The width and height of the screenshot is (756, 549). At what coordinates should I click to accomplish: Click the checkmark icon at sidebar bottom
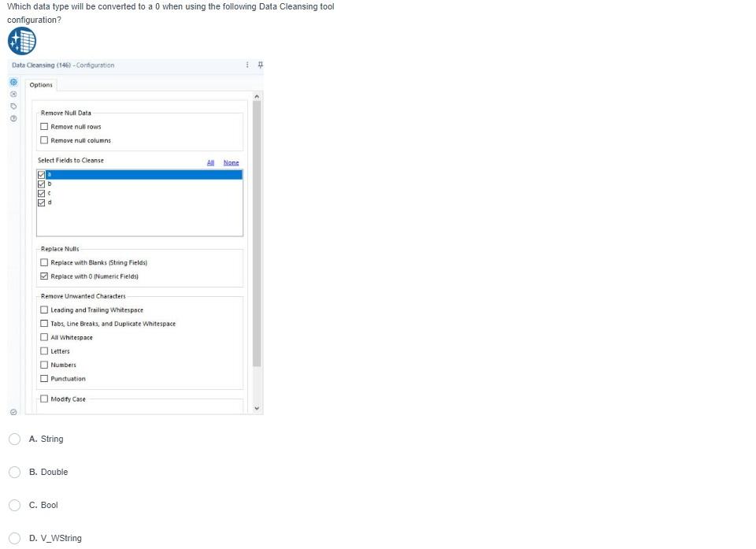[13, 412]
